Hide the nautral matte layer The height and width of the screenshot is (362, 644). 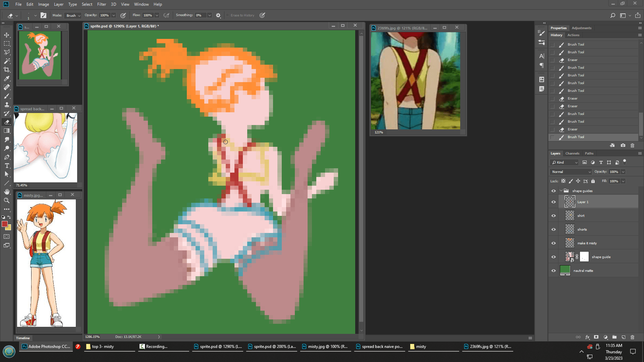(x=553, y=271)
